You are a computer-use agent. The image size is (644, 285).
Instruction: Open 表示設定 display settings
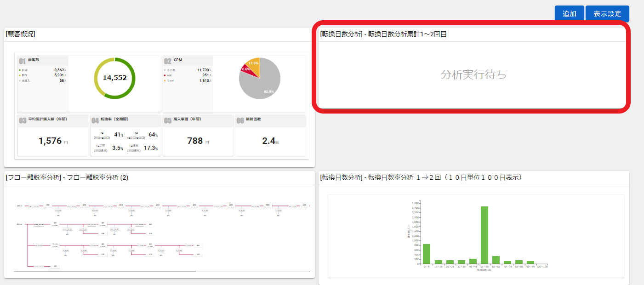tap(607, 14)
